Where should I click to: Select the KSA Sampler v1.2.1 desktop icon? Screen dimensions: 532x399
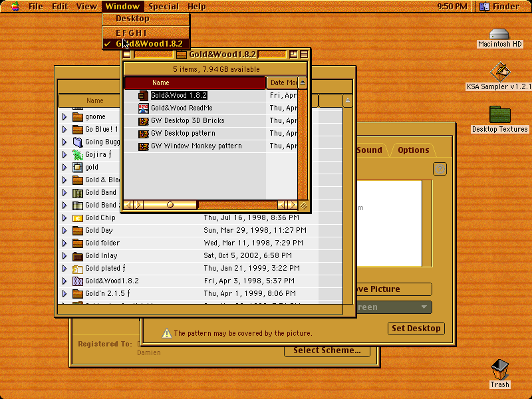(501, 72)
